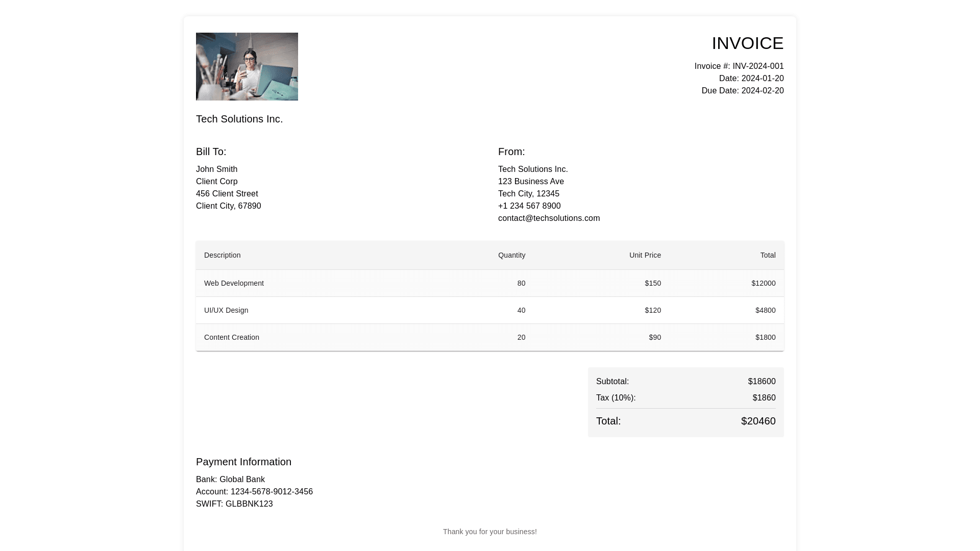Click the company logo photo
Screen dimensions: 980x551
coord(247,66)
